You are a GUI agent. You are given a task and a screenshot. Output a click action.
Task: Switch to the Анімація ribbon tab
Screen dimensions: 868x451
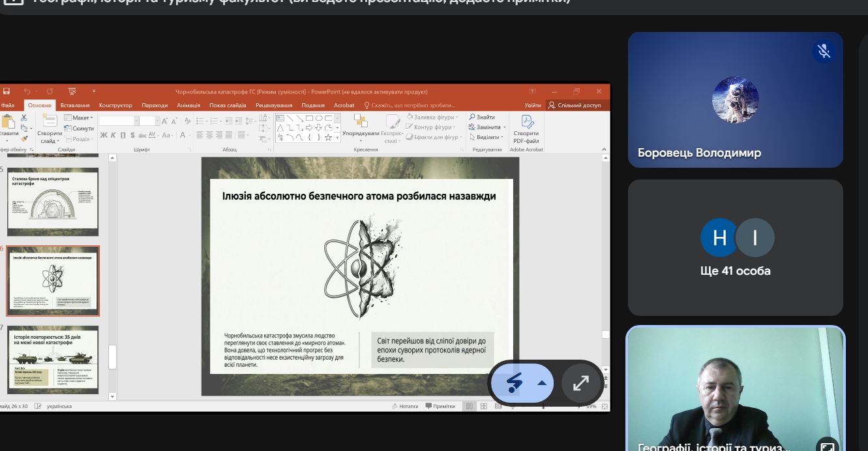pos(188,105)
